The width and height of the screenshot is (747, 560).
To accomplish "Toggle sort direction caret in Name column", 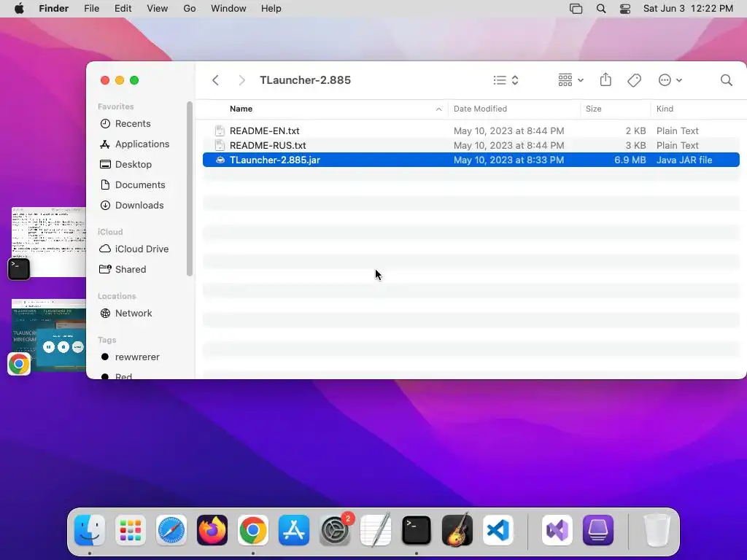I will (438, 109).
